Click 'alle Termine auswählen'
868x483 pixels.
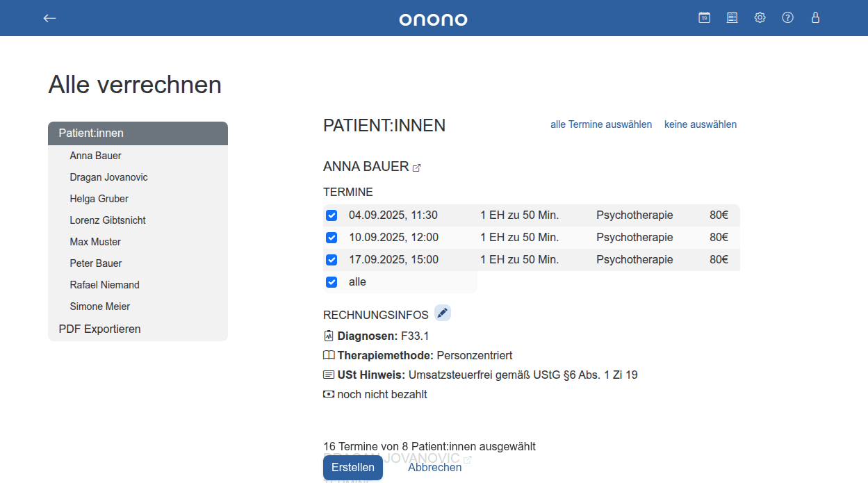tap(600, 124)
